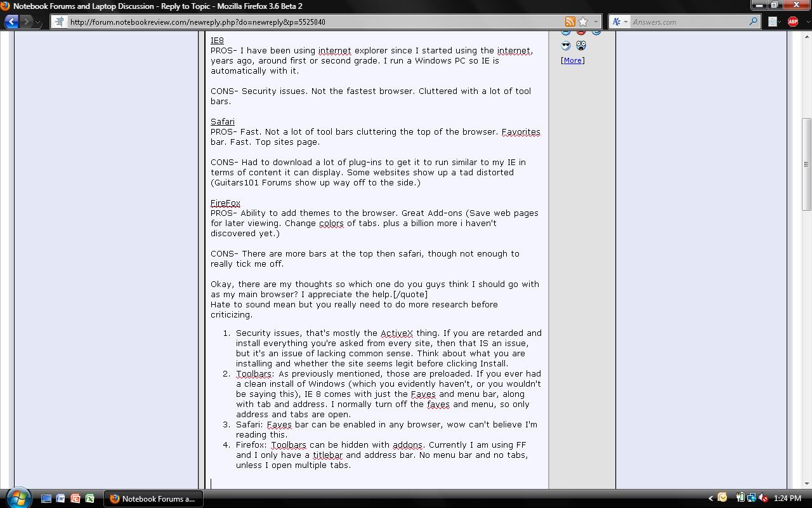This screenshot has width=812, height=508.
Task: Click the 'Hate to sound mean' sentence
Action: coord(354,309)
